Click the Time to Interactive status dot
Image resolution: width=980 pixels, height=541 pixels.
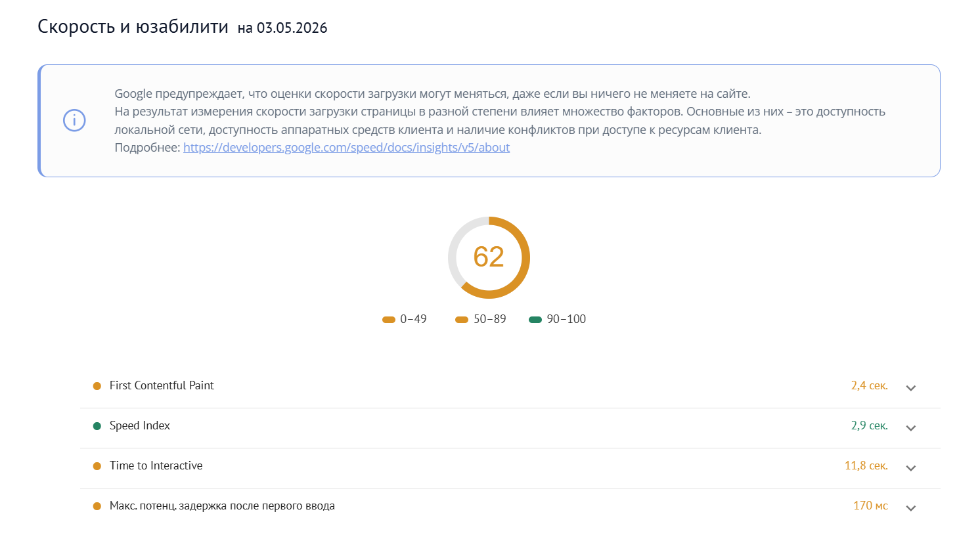coord(97,466)
